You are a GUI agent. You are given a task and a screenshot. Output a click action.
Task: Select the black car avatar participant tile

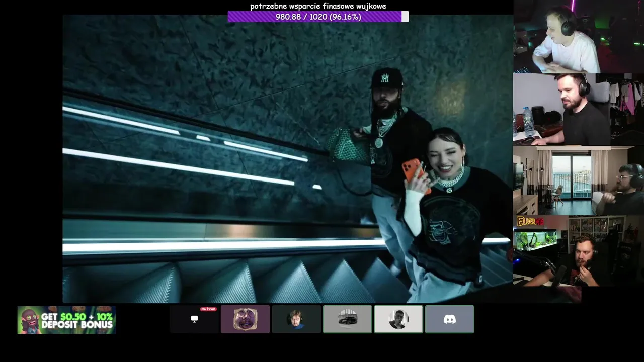[348, 319]
